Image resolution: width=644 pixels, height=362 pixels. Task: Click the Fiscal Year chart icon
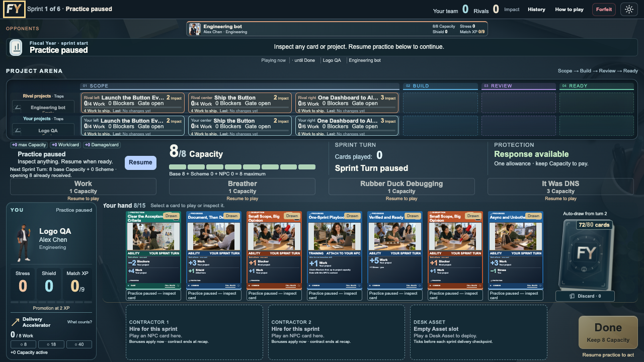click(16, 47)
